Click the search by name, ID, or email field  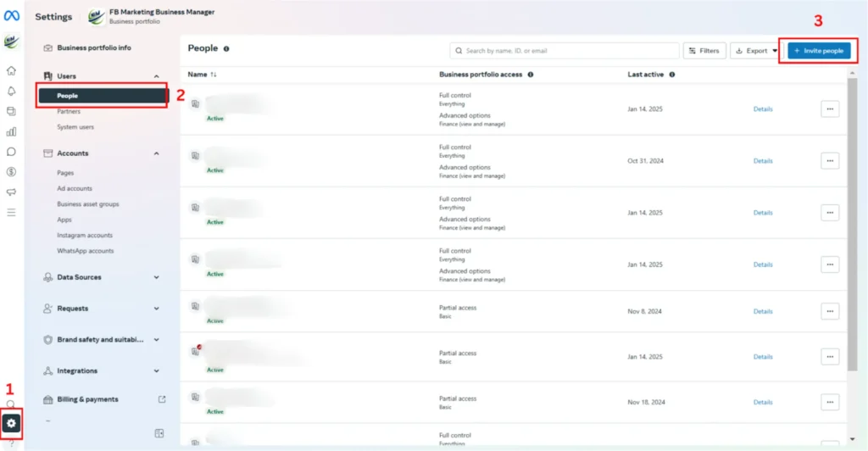point(564,51)
